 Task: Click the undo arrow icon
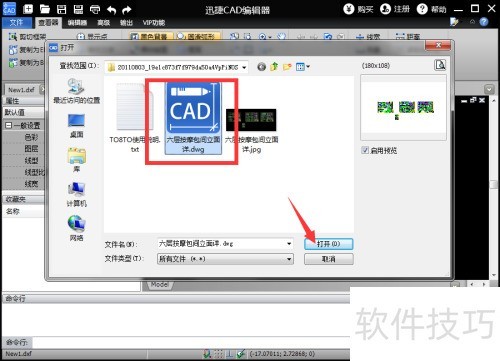[x=111, y=10]
